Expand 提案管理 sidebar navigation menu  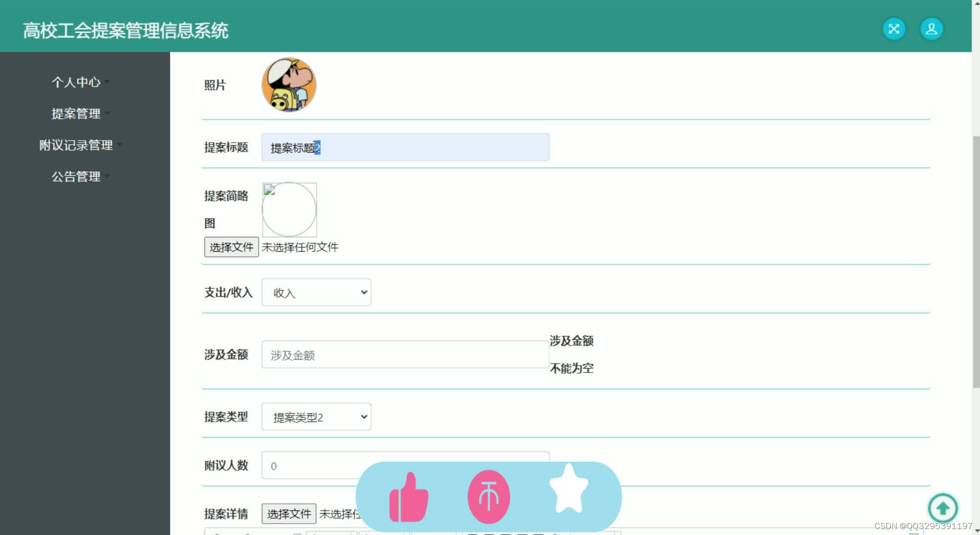coord(76,112)
